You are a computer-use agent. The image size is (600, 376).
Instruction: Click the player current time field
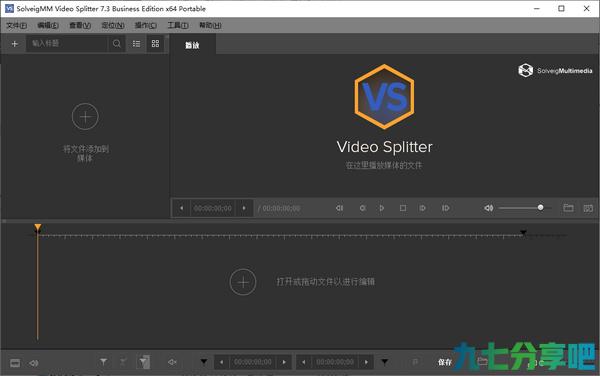tap(213, 208)
